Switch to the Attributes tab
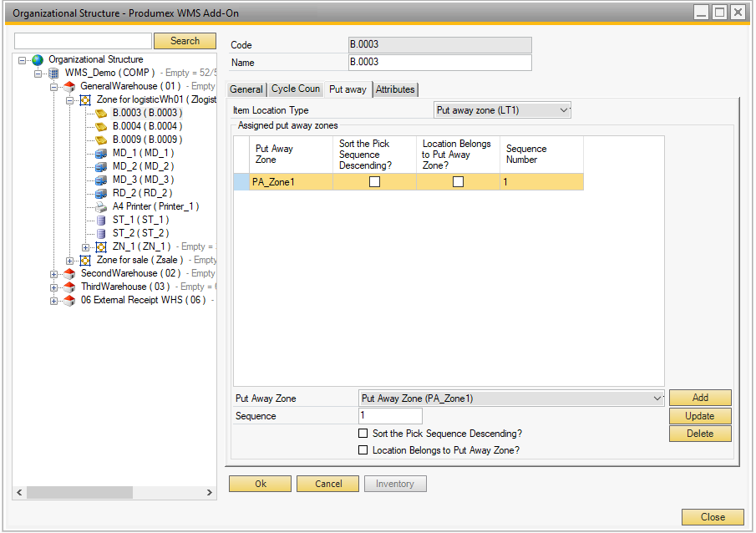Screen dimensions: 756x533 [x=395, y=89]
